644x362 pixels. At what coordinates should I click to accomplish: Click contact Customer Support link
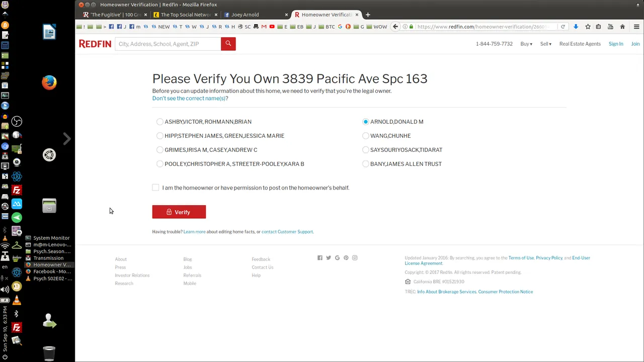pyautogui.click(x=287, y=232)
